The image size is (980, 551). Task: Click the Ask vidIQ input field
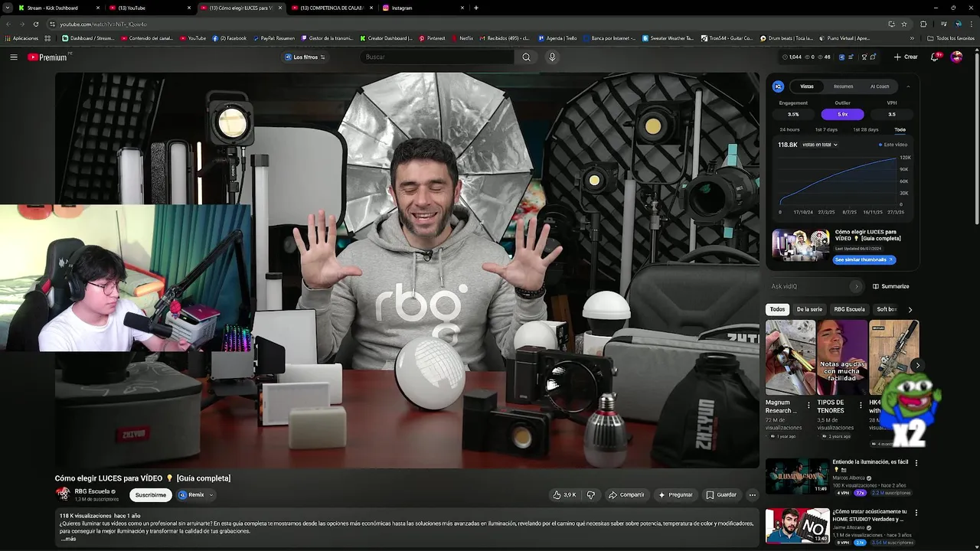click(810, 286)
